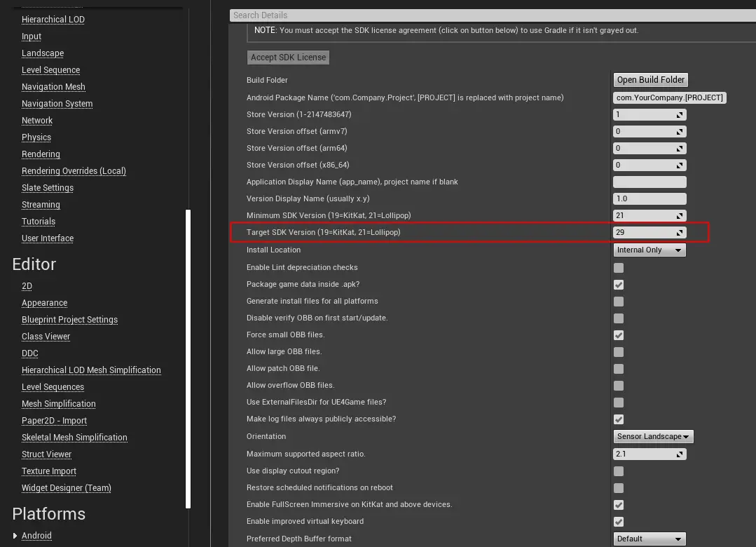Screen dimensions: 756x547
Task: Open the Orientation Sensor Landscape dropdown
Action: pyautogui.click(x=654, y=436)
